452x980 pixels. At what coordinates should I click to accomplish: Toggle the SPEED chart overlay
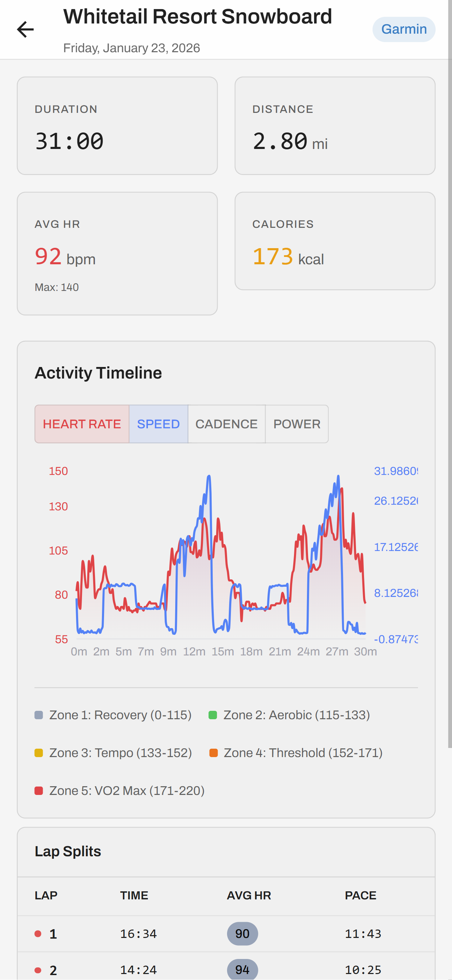pos(158,424)
